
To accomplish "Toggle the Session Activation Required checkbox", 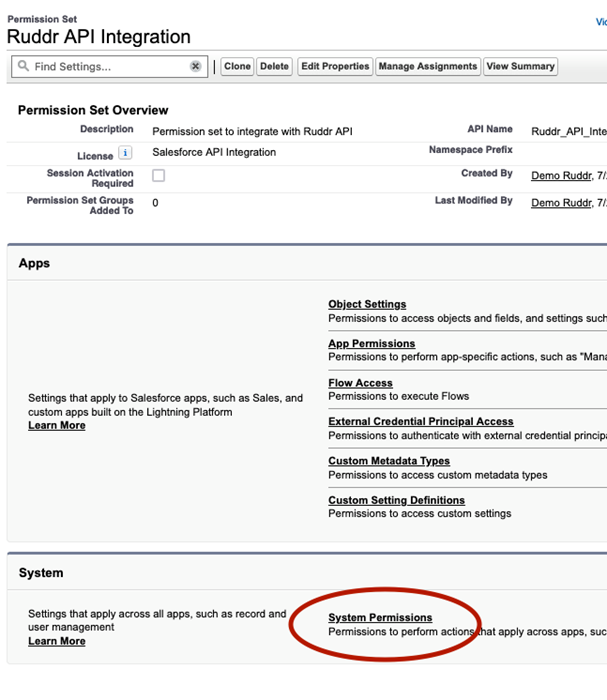I will click(x=158, y=175).
